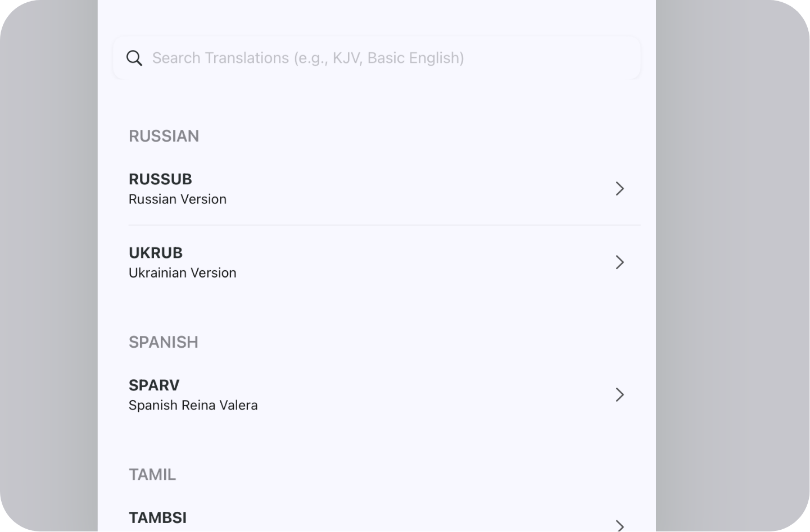Tap the chevron beside UKRUB
This screenshot has width=810, height=532.
click(619, 262)
